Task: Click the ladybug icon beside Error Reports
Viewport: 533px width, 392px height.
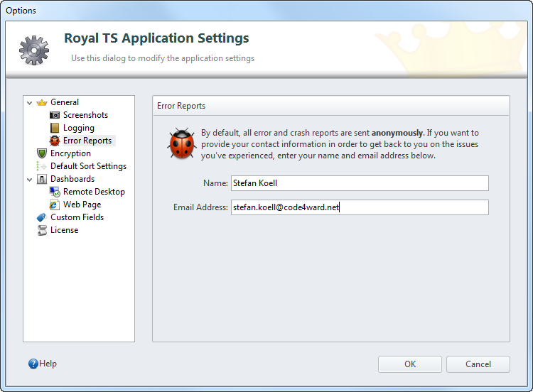Action: pos(55,141)
